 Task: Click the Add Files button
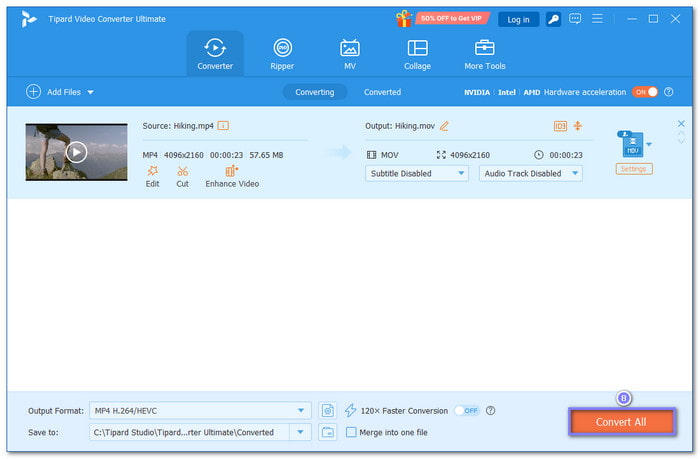54,92
